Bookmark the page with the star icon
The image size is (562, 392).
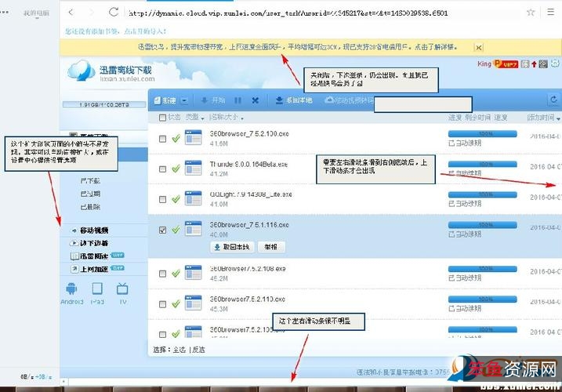531,13
